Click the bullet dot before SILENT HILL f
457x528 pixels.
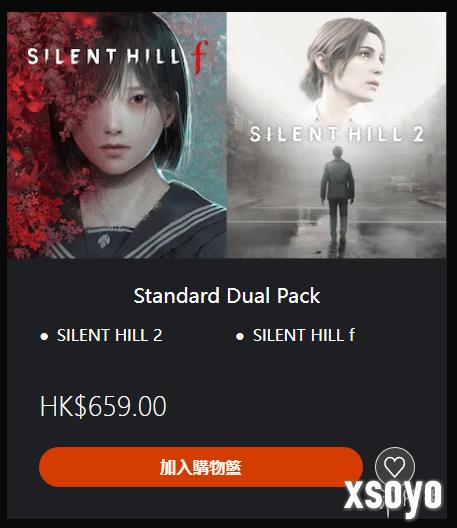click(240, 336)
